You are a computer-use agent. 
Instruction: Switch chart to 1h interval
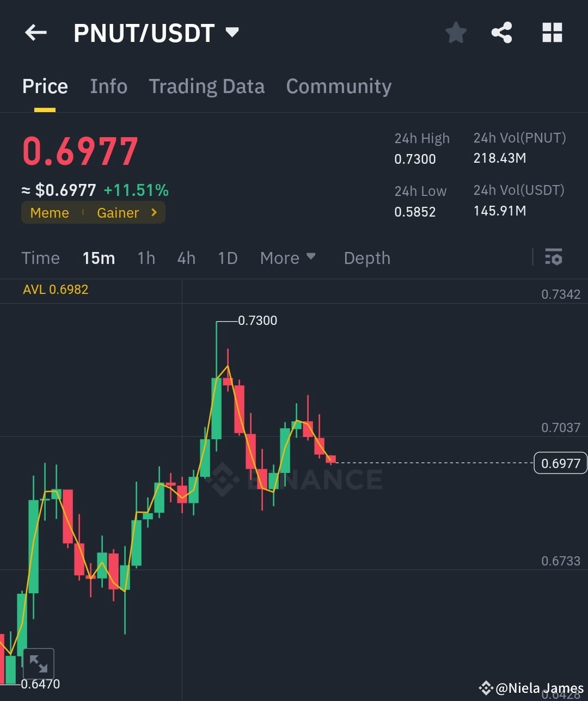(x=146, y=258)
